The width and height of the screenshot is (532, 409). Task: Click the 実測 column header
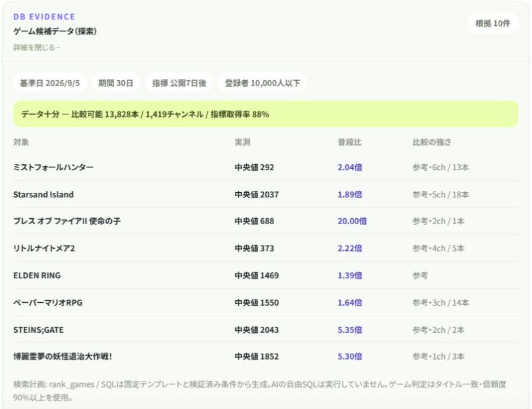(243, 142)
